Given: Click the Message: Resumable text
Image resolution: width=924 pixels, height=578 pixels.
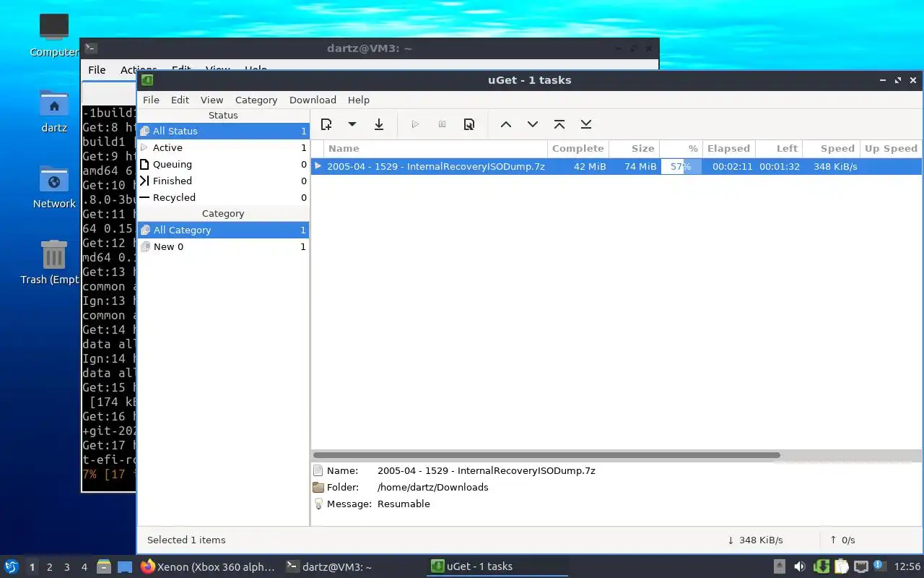Looking at the screenshot, I should point(378,504).
